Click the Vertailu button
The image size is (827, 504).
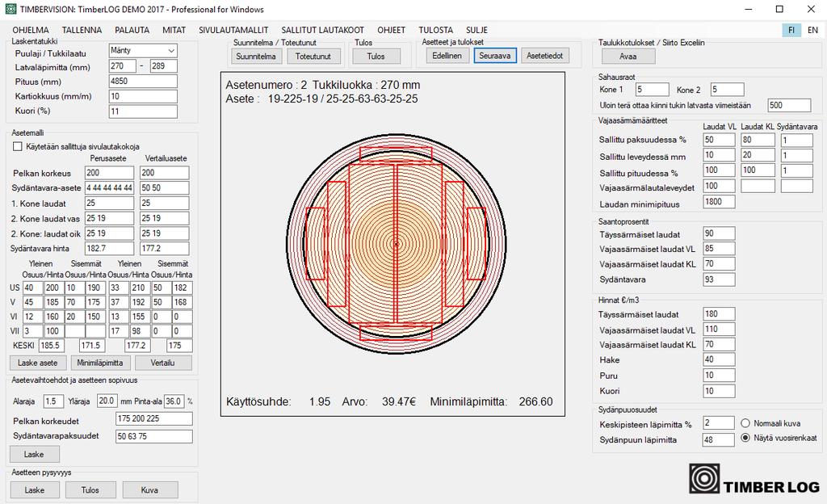pos(163,363)
